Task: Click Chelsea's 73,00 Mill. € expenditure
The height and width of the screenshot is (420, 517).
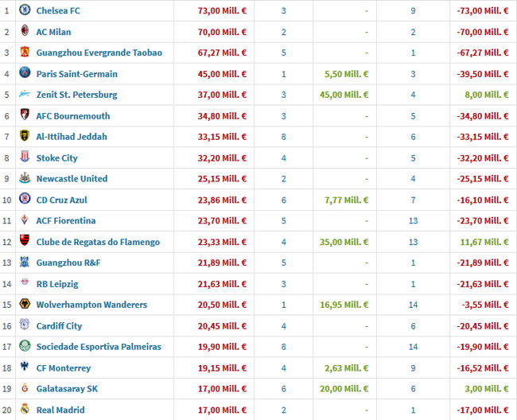Action: click(x=222, y=10)
